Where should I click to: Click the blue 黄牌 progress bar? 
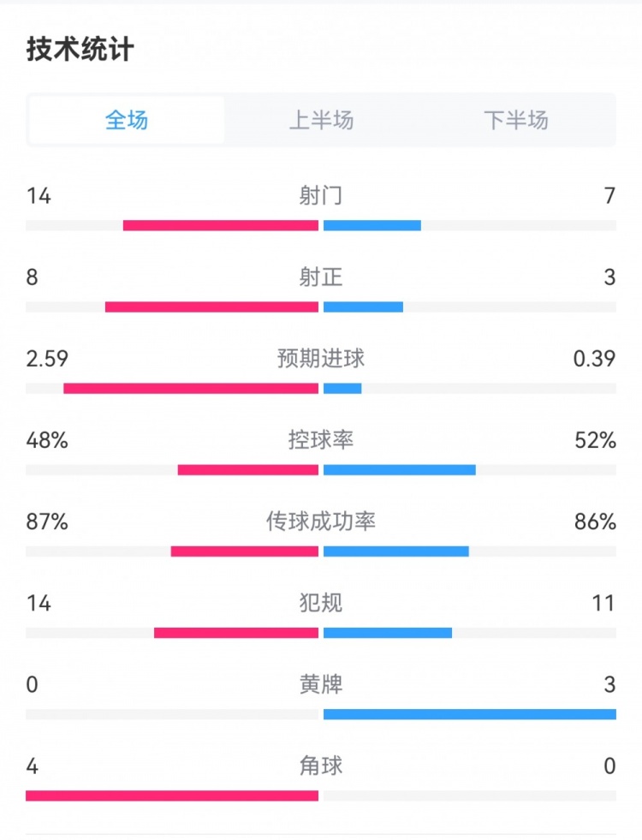pos(469,714)
